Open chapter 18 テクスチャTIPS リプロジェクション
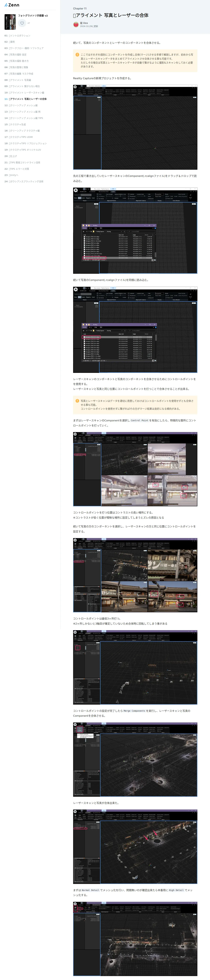The height and width of the screenshot is (980, 210). point(26,143)
